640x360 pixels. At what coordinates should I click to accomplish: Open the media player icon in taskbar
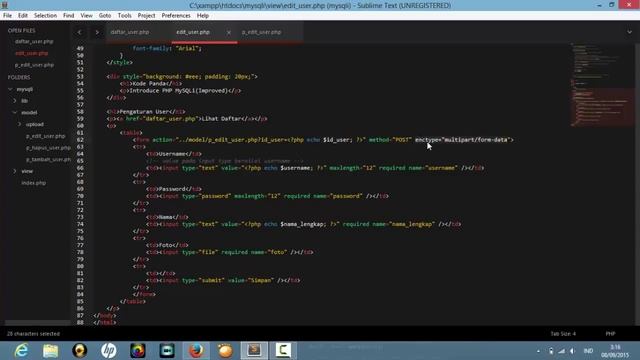[80, 351]
